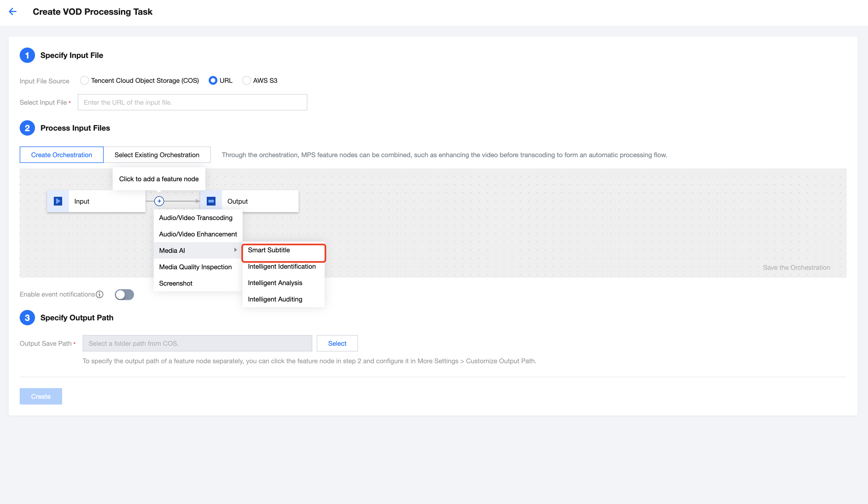Switch to Create Orchestration tab
Screen dimensions: 868x504
tap(61, 155)
